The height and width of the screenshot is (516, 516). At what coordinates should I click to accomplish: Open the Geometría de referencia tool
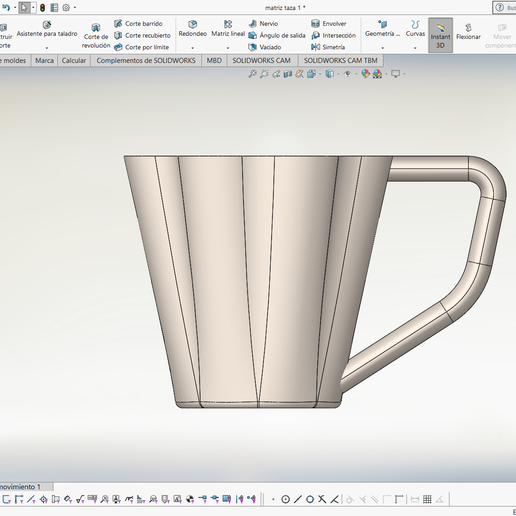click(x=382, y=29)
